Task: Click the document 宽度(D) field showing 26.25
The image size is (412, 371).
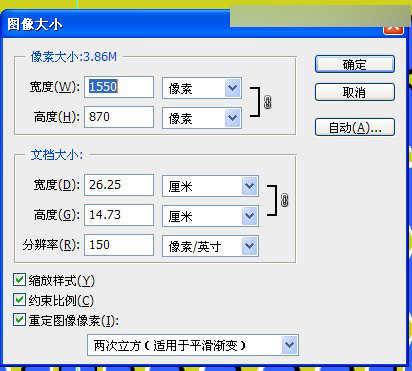Action: tap(119, 185)
